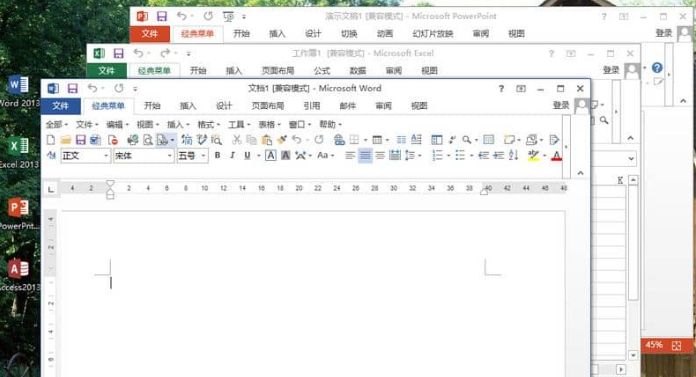The image size is (696, 377).
Task: Collapse the Word ribbon with chevron
Action: [580, 173]
